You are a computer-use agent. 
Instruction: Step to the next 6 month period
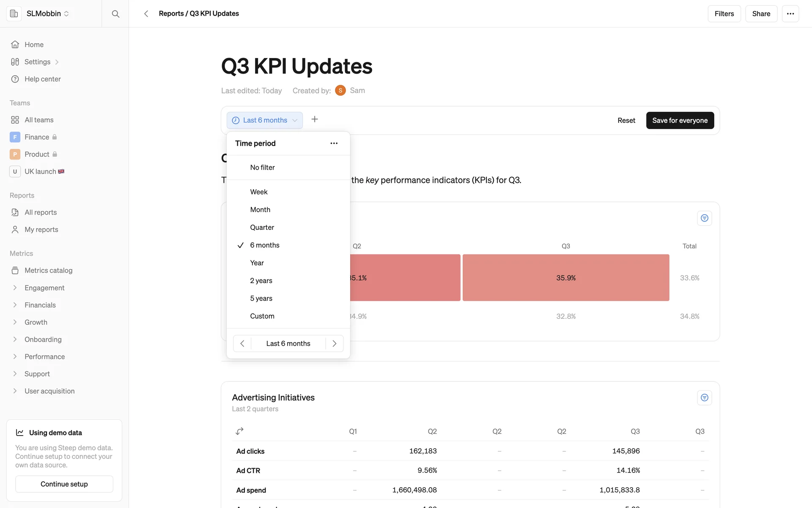(x=334, y=343)
